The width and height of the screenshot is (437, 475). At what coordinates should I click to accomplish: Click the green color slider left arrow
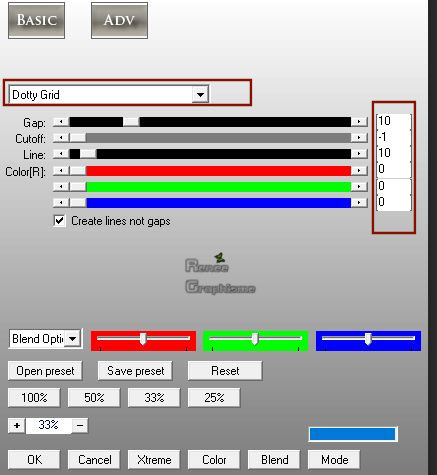click(x=61, y=187)
